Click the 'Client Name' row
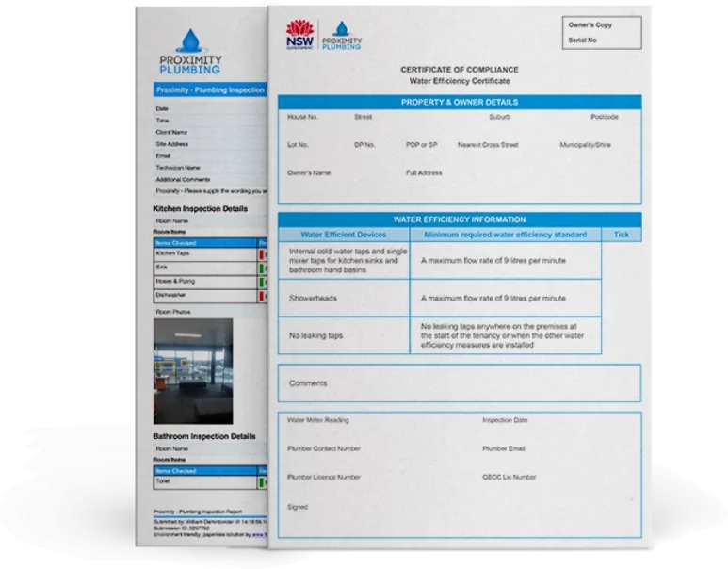 [x=211, y=133]
